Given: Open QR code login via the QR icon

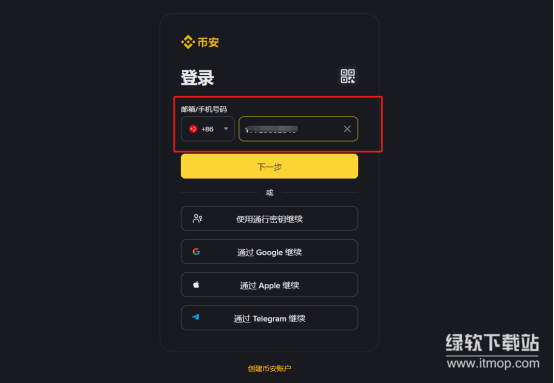Looking at the screenshot, I should [348, 76].
